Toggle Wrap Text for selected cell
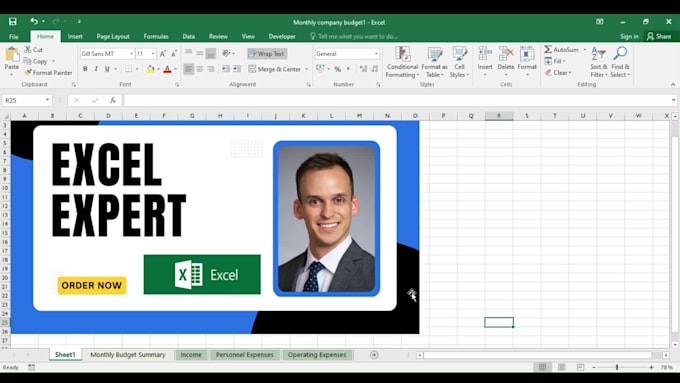Viewport: 680px width, 383px height. pos(267,54)
